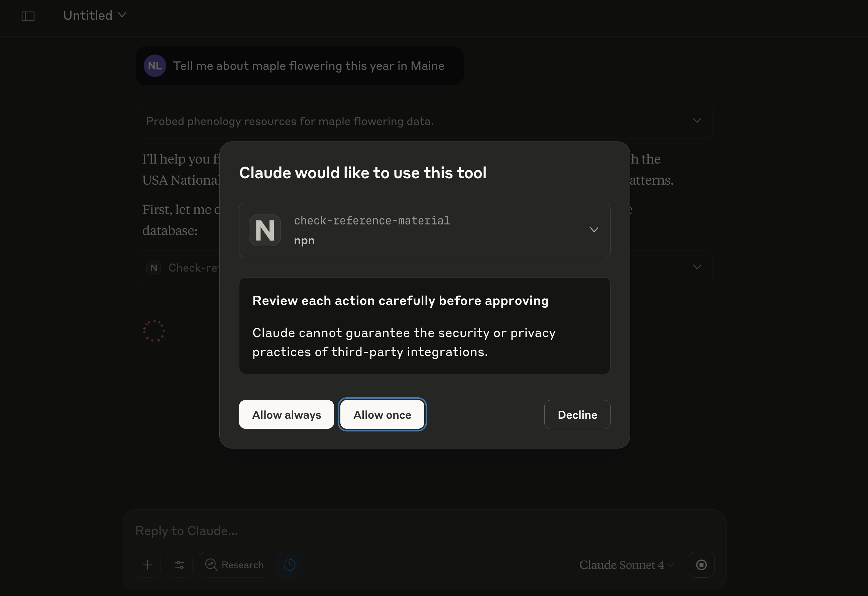Click the small N icon beside Check-ref
This screenshot has width=868, height=596.
(x=153, y=268)
